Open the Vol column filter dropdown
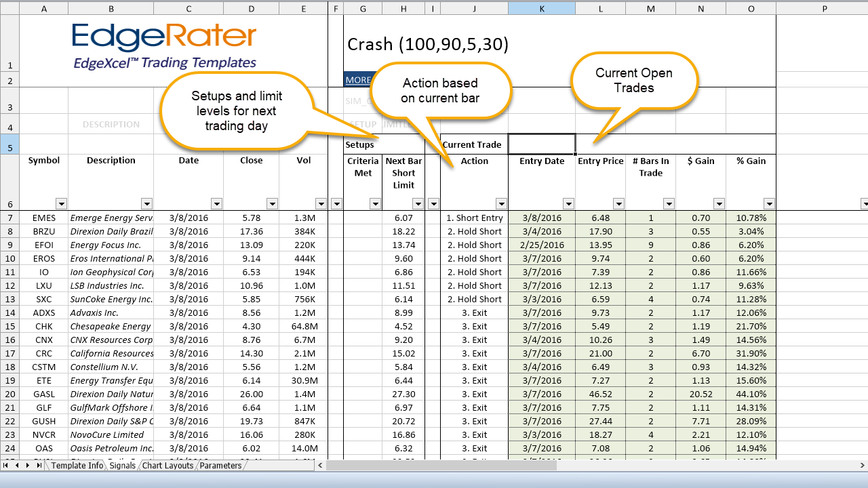868x488 pixels. coord(320,203)
